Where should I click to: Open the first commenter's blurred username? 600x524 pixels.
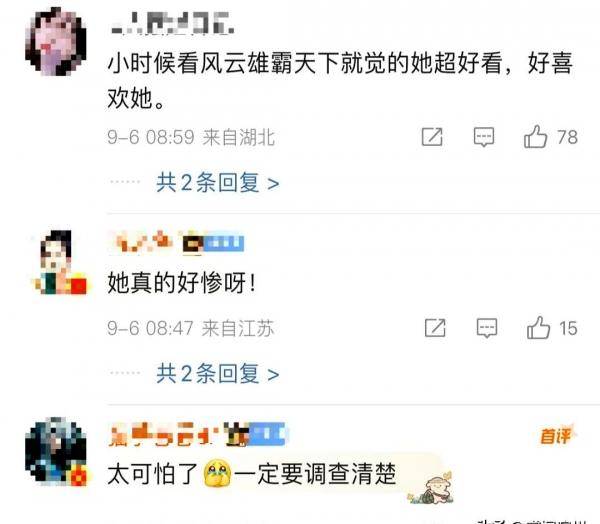pos(172,23)
